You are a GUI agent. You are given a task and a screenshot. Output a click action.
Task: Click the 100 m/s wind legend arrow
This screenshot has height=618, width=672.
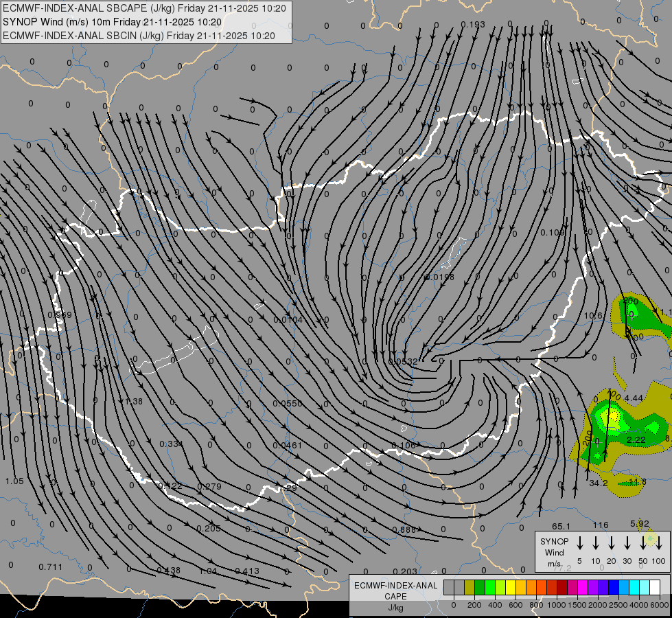click(659, 543)
